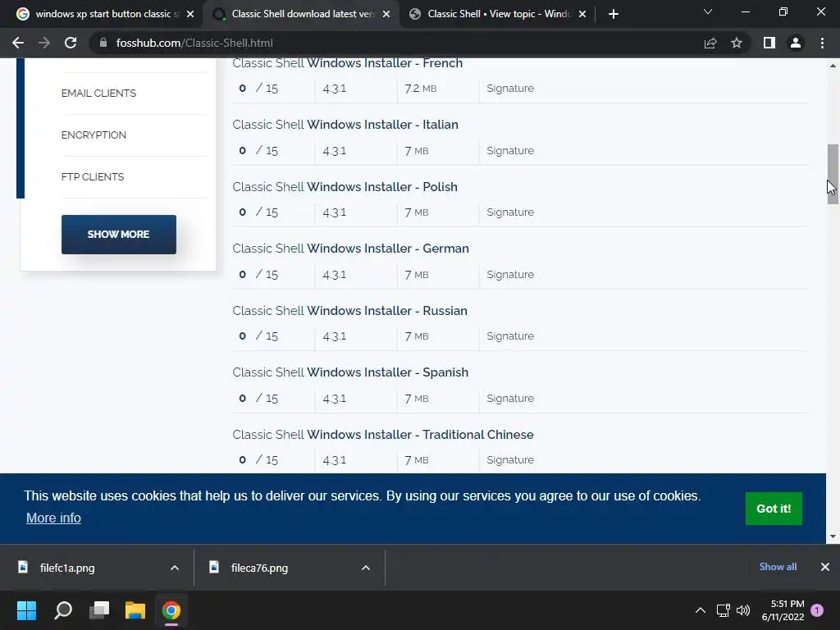Open Signature for the German installer
Viewport: 840px width, 630px height.
coord(510,274)
